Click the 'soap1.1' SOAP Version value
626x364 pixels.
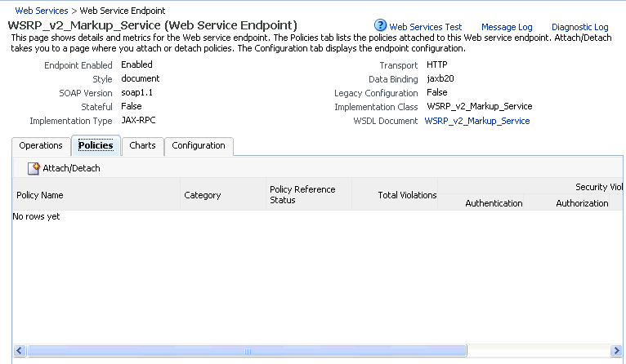(x=137, y=92)
